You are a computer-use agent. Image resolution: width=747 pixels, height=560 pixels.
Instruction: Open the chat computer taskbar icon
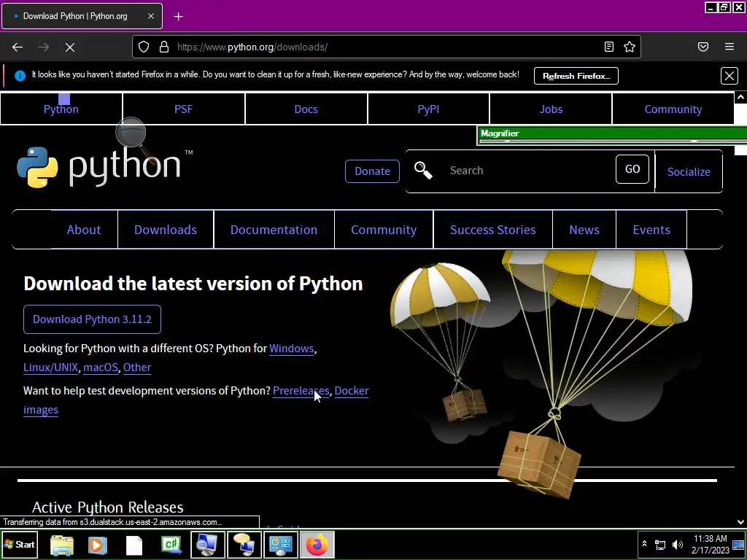[x=244, y=545]
